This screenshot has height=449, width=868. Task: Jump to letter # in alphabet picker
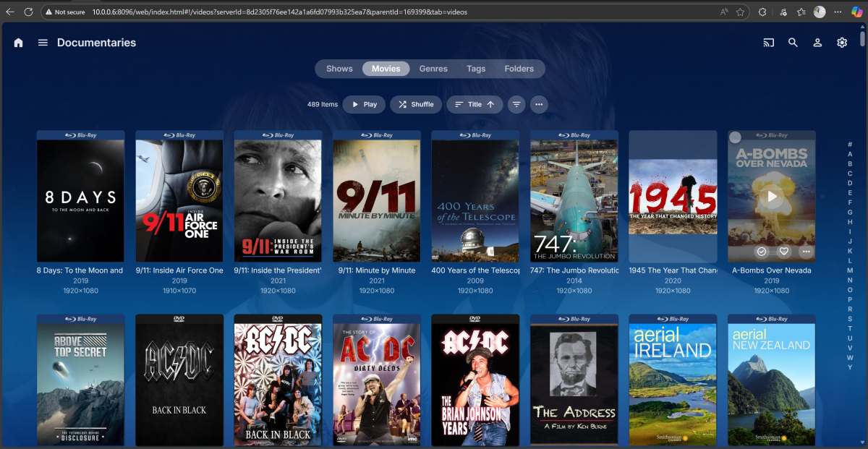tap(850, 145)
